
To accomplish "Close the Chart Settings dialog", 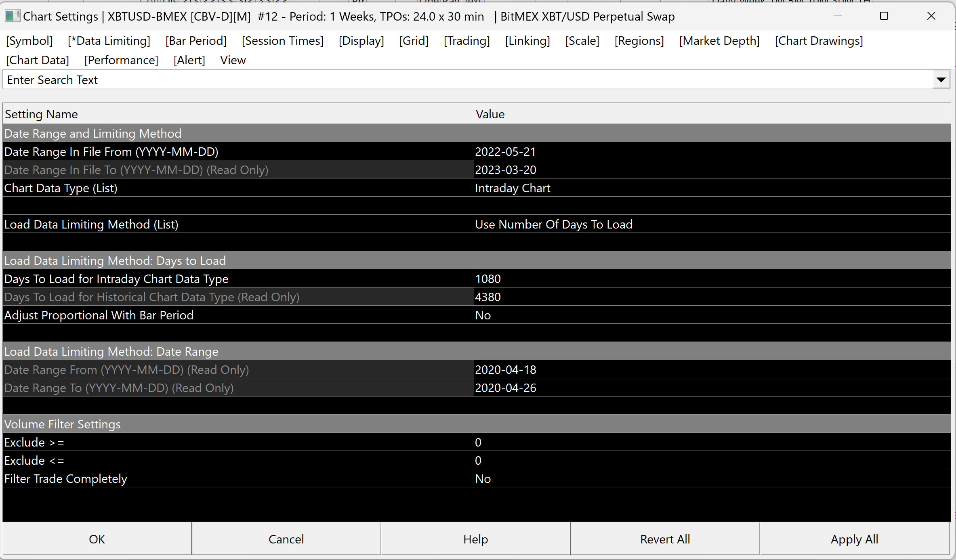I will pyautogui.click(x=931, y=16).
